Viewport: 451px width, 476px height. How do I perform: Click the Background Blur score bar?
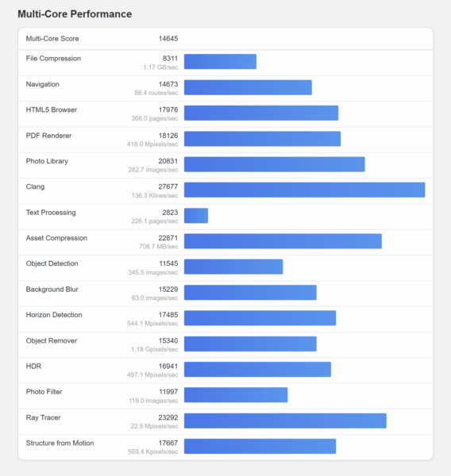pyautogui.click(x=250, y=292)
